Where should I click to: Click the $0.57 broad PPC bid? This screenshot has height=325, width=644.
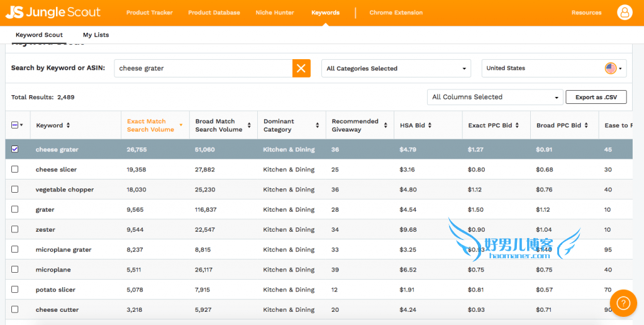[x=544, y=290]
